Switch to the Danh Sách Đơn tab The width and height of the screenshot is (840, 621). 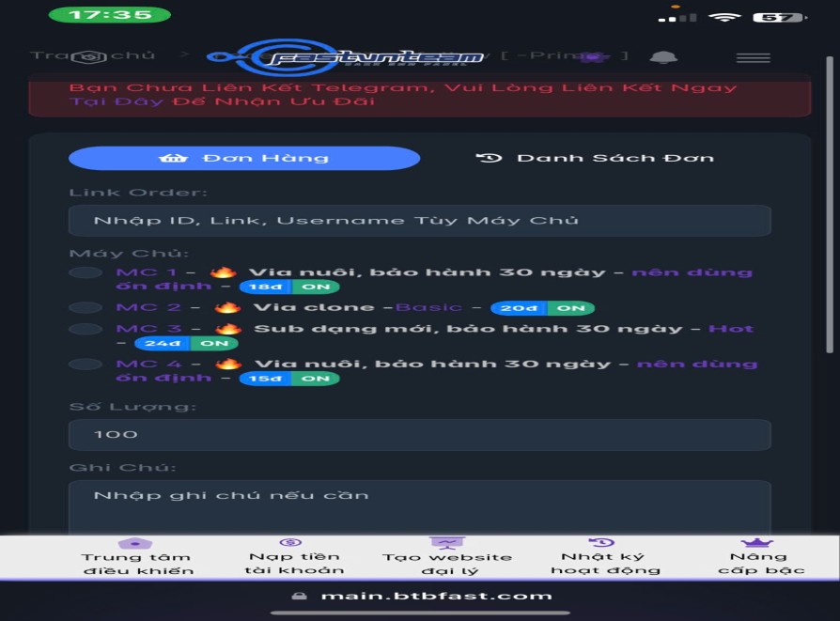596,158
